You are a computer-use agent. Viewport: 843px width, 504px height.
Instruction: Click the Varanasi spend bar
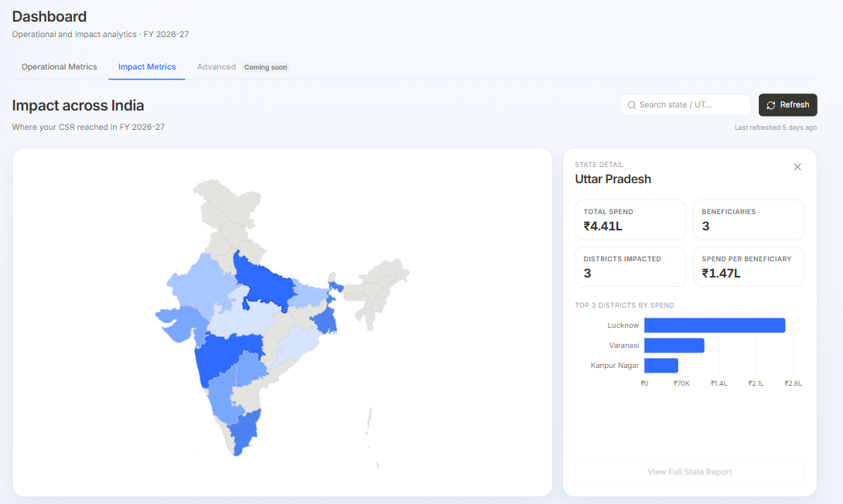pyautogui.click(x=674, y=346)
